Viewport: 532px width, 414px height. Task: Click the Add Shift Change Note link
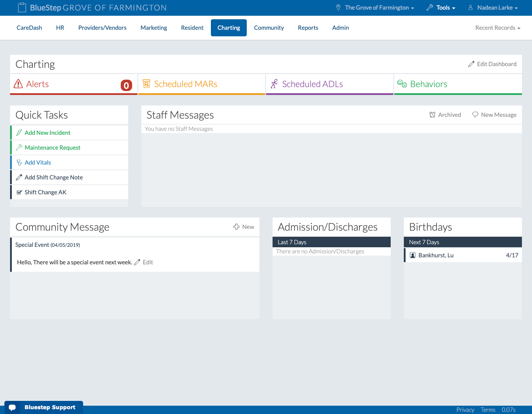[x=54, y=177]
